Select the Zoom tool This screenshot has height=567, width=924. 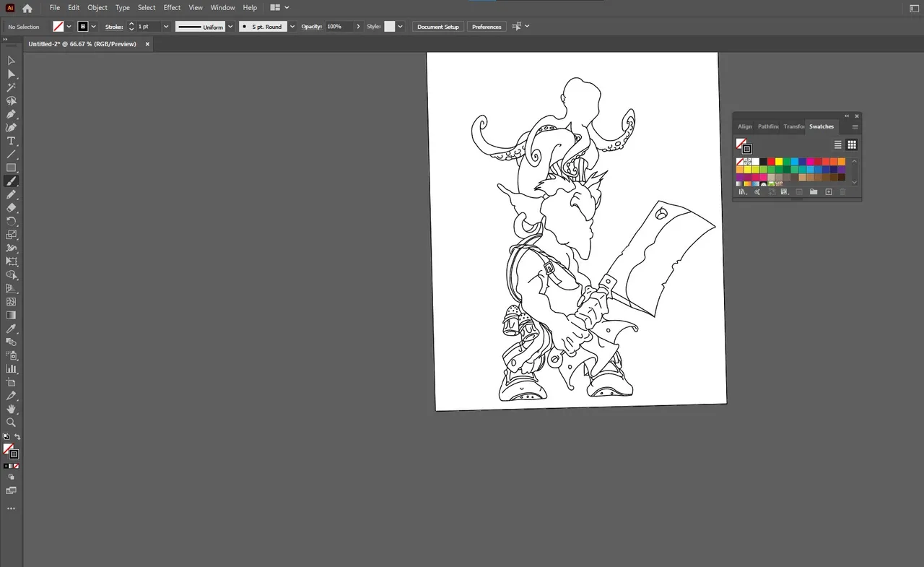11,422
